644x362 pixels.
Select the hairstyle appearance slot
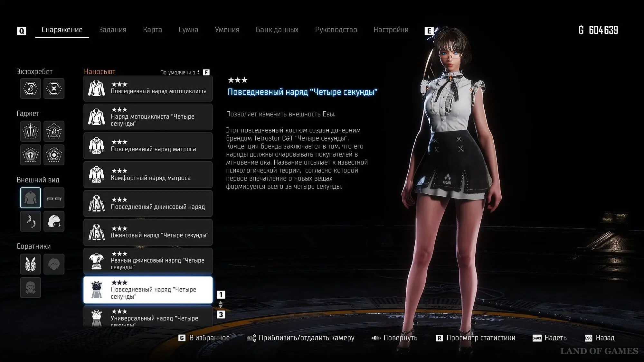pyautogui.click(x=54, y=221)
